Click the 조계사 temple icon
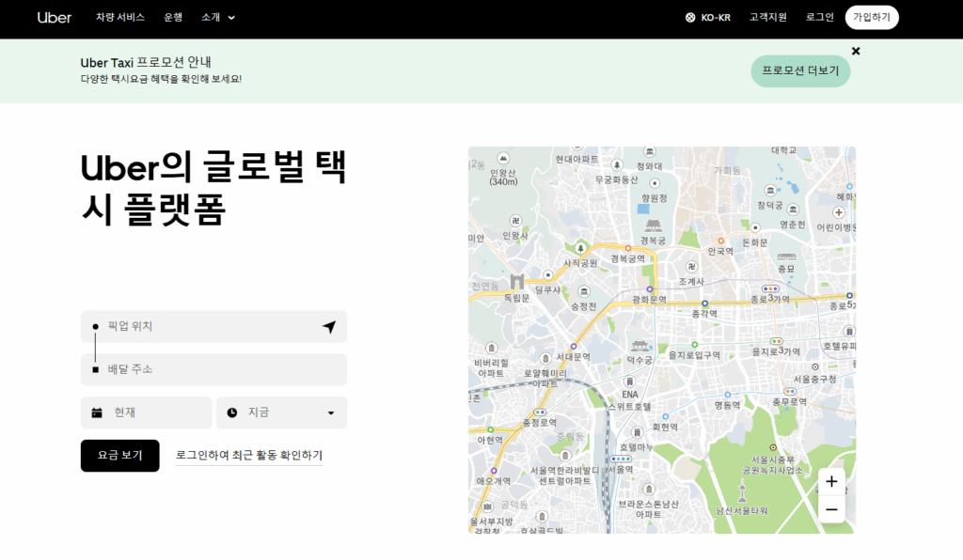The height and width of the screenshot is (560, 963). click(x=691, y=266)
